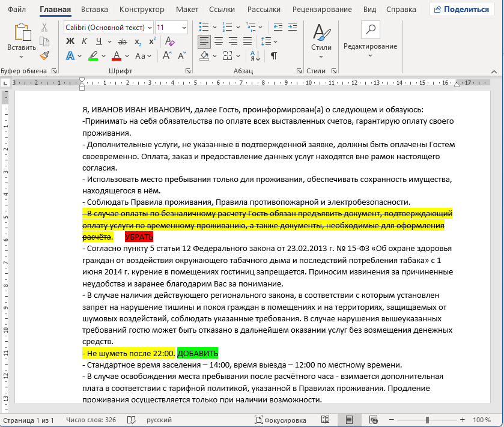Decrease font size button

click(181, 56)
